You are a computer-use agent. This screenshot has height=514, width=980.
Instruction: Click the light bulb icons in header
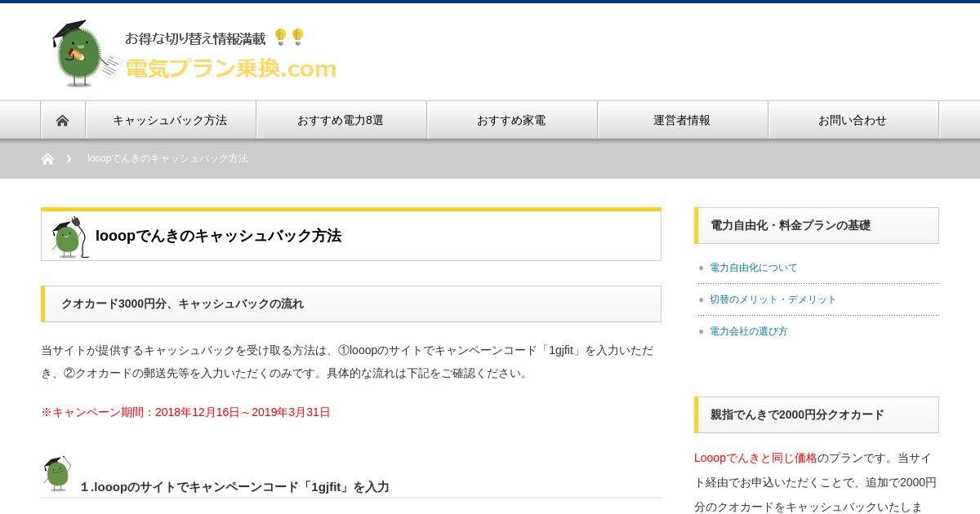(x=289, y=37)
